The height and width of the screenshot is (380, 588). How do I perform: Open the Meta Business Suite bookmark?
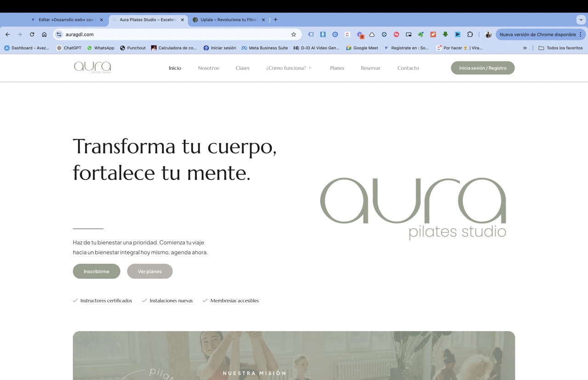(266, 47)
